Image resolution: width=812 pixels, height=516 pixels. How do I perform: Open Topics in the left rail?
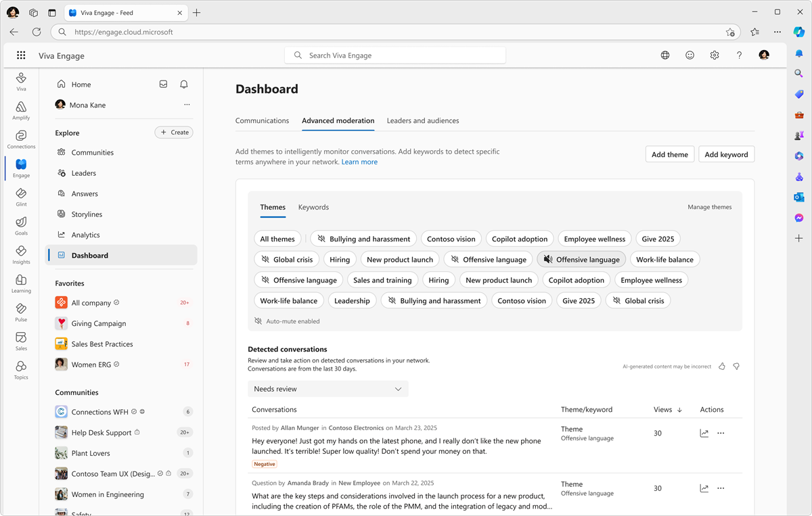[x=21, y=371]
